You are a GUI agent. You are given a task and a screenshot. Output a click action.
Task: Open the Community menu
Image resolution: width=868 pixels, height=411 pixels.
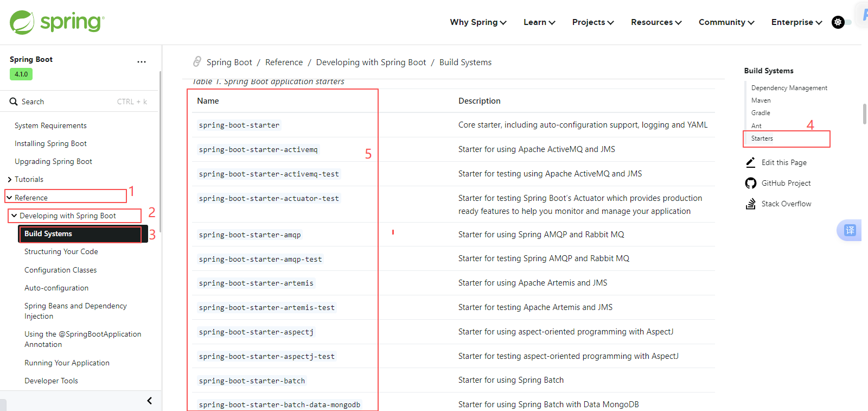pos(726,22)
